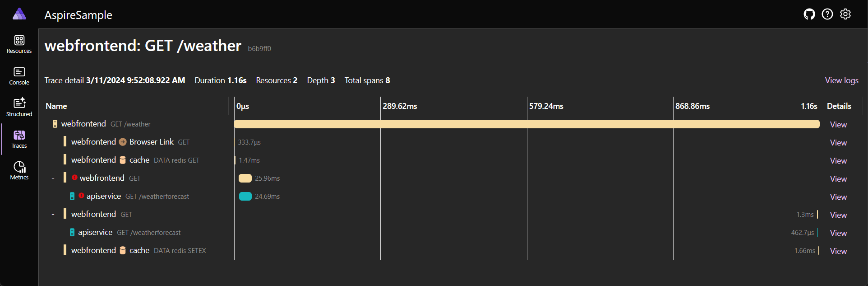Open Structured logs page

pos(19,108)
